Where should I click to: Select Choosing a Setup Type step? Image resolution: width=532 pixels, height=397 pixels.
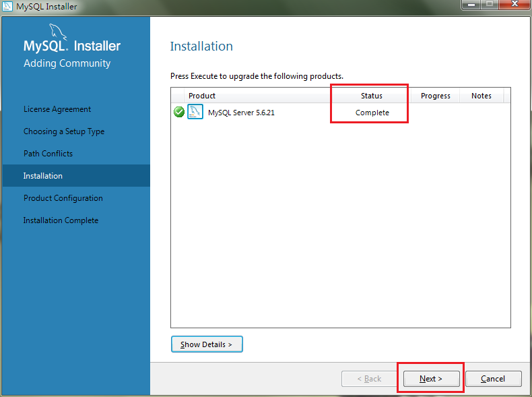64,131
